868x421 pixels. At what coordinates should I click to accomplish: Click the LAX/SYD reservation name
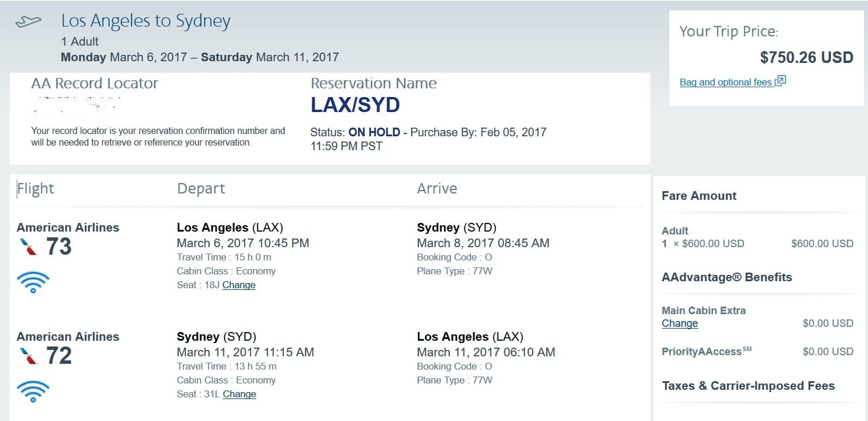pyautogui.click(x=355, y=105)
